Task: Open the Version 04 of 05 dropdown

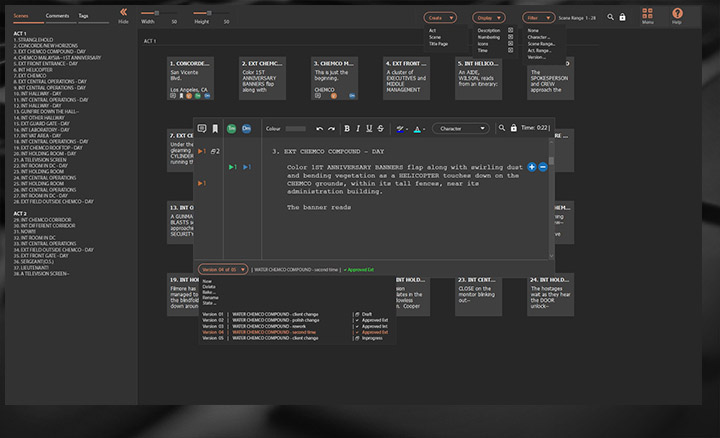Action: coord(222,269)
